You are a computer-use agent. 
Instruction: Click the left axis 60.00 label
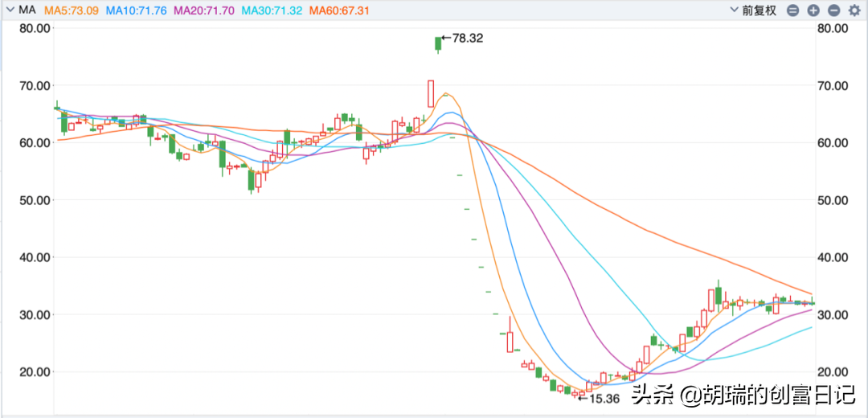pos(35,143)
